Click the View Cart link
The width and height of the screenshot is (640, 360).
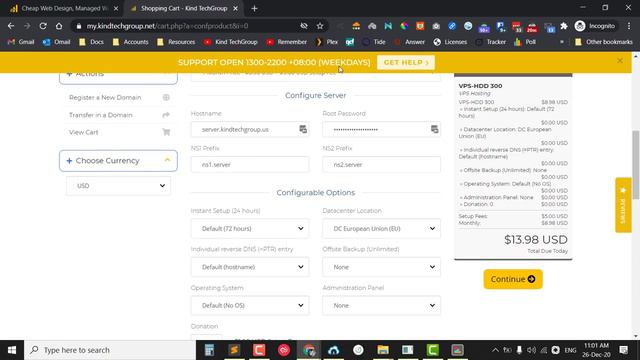(84, 132)
